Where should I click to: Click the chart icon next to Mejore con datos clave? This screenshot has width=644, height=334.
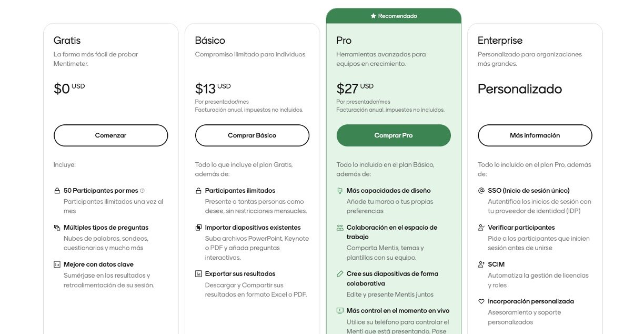pos(57,264)
